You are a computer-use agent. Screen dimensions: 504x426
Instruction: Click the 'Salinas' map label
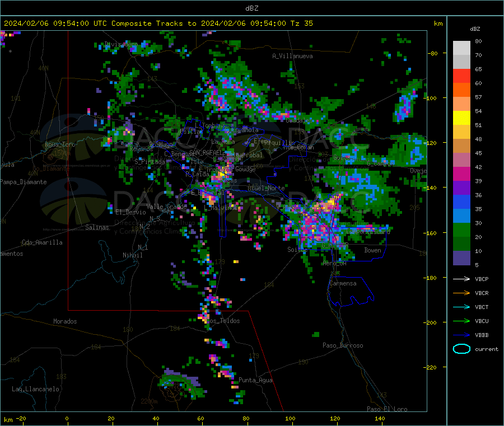pos(97,227)
